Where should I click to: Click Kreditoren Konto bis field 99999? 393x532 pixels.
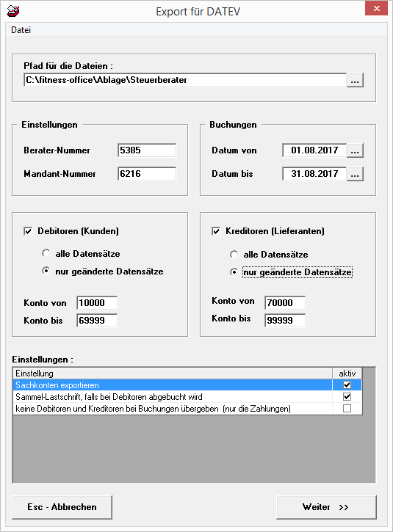click(x=285, y=320)
